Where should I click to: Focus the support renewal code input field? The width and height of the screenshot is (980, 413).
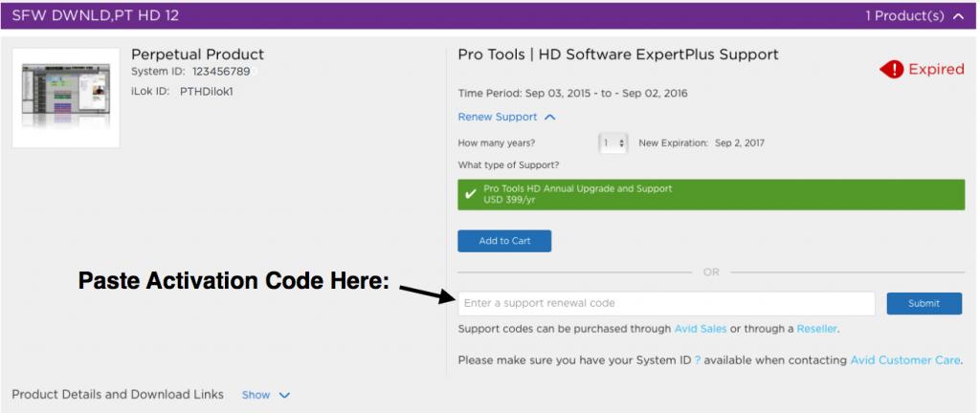pyautogui.click(x=666, y=303)
